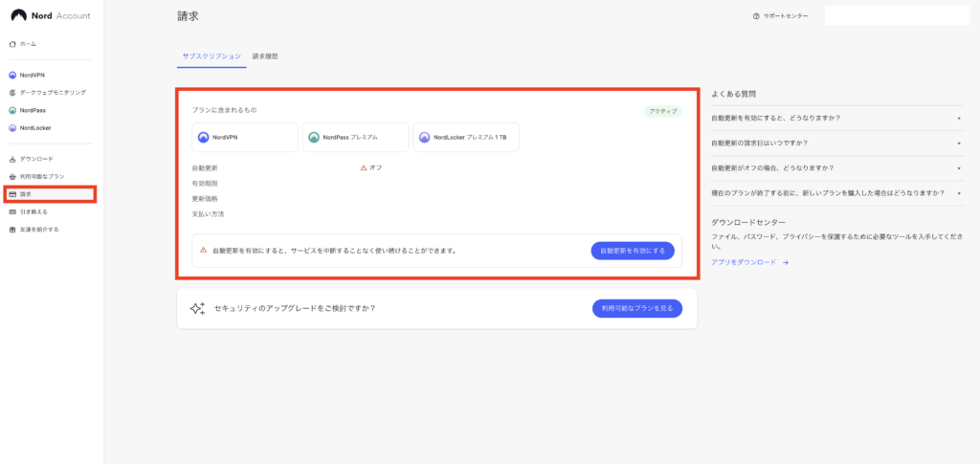Click the 引き換える coupon icon
Image resolution: width=980 pixels, height=464 pixels.
(x=12, y=211)
